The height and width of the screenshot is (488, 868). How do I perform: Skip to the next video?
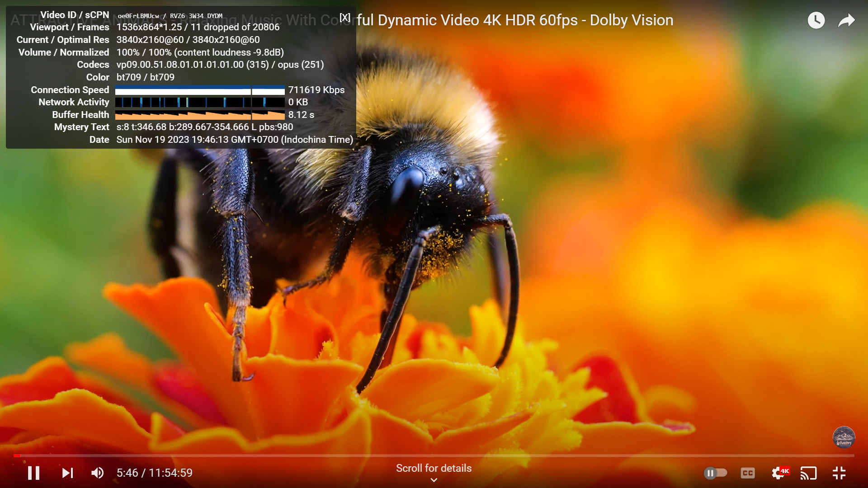pyautogui.click(x=67, y=473)
